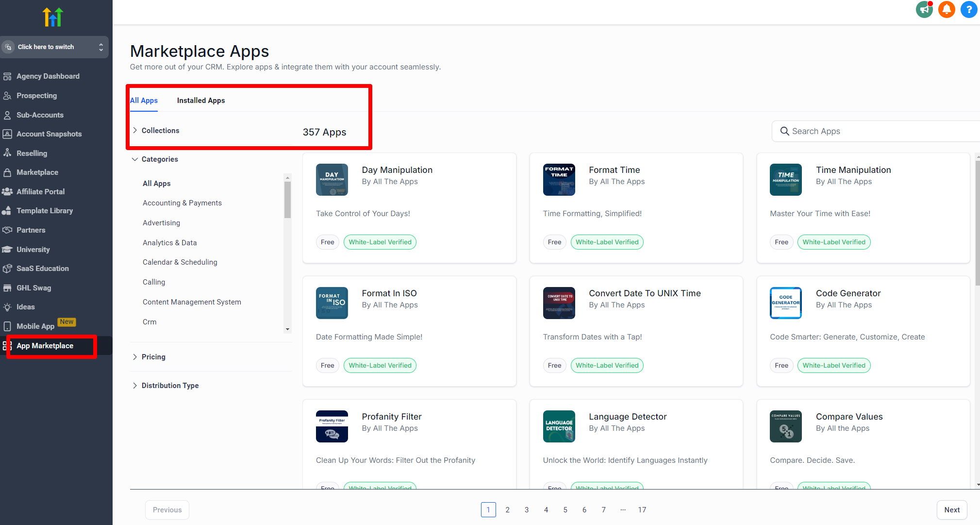Open GHL Swag from the sidebar

click(33, 288)
